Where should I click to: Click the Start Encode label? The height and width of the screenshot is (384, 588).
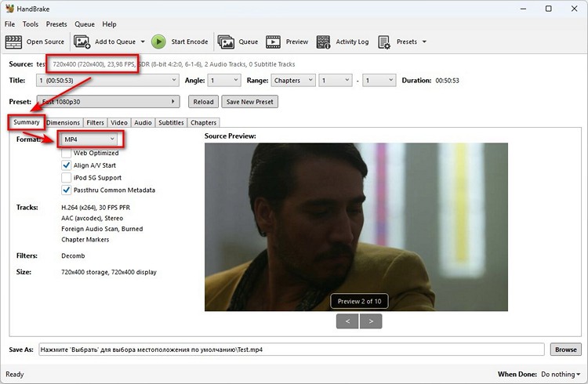click(x=190, y=42)
